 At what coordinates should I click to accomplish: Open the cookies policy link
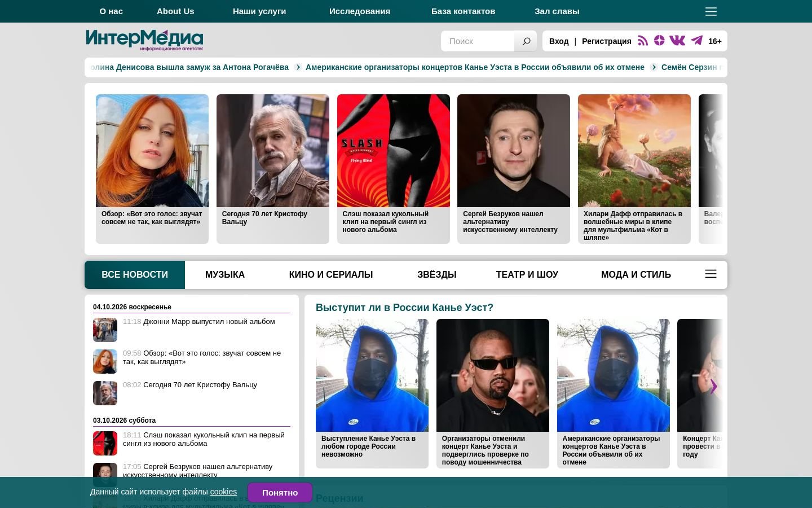coord(223,492)
